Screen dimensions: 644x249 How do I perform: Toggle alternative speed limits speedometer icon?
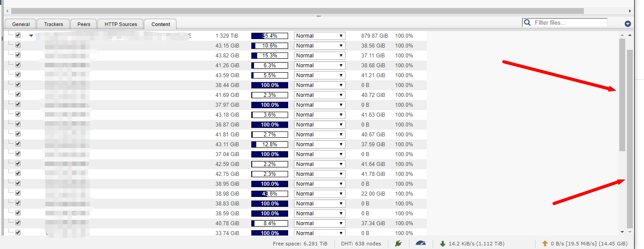421,244
